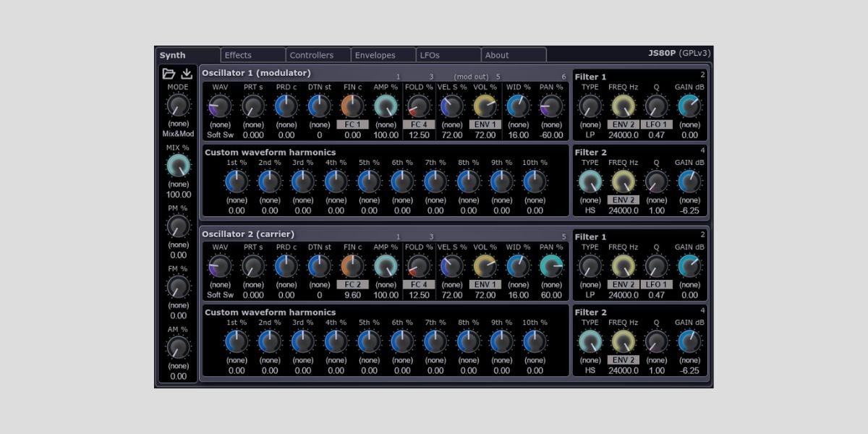Open ENV 2 selector in Oscillator 1 Filter 2
The width and height of the screenshot is (868, 434).
(624, 200)
